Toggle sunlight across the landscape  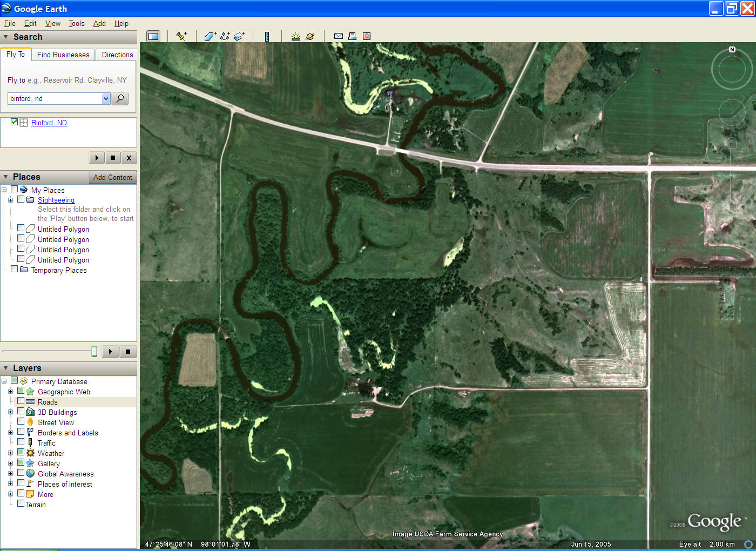tap(295, 36)
